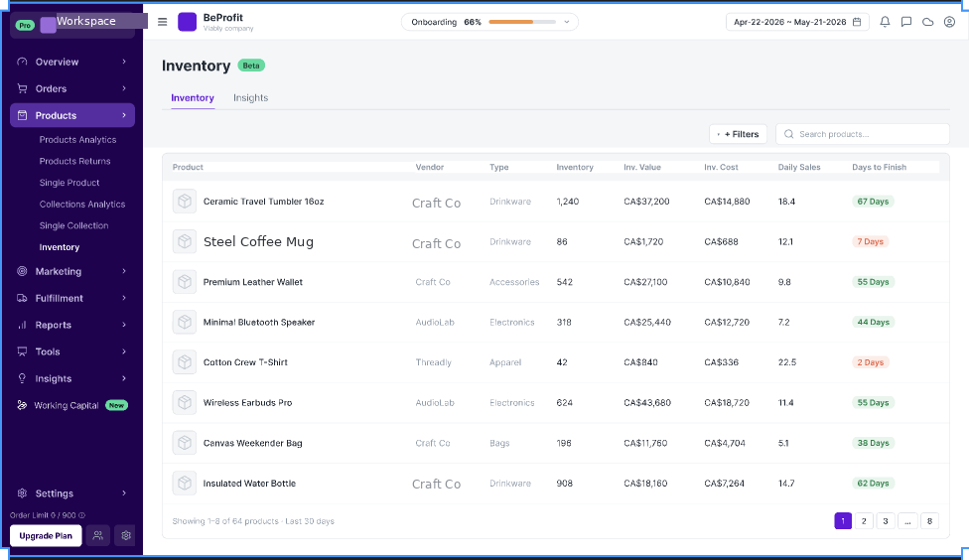Screen dimensions: 969x560
Task: Click the Working Capital icon
Action: pos(22,405)
